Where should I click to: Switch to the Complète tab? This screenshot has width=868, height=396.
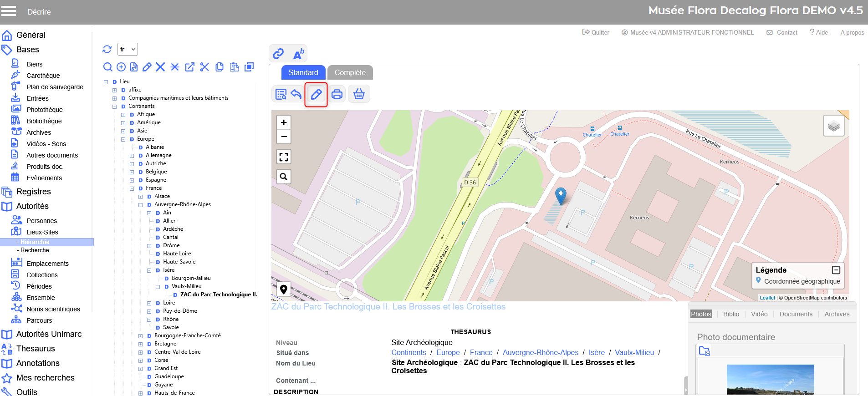pos(350,73)
